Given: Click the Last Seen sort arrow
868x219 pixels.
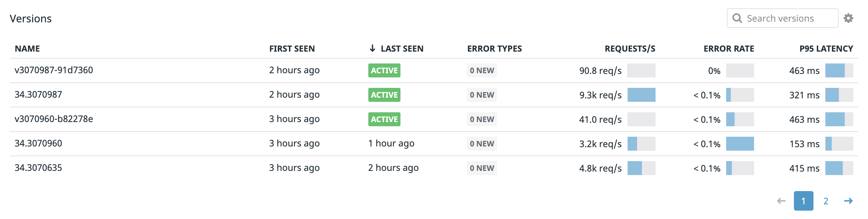Looking at the screenshot, I should (x=372, y=48).
